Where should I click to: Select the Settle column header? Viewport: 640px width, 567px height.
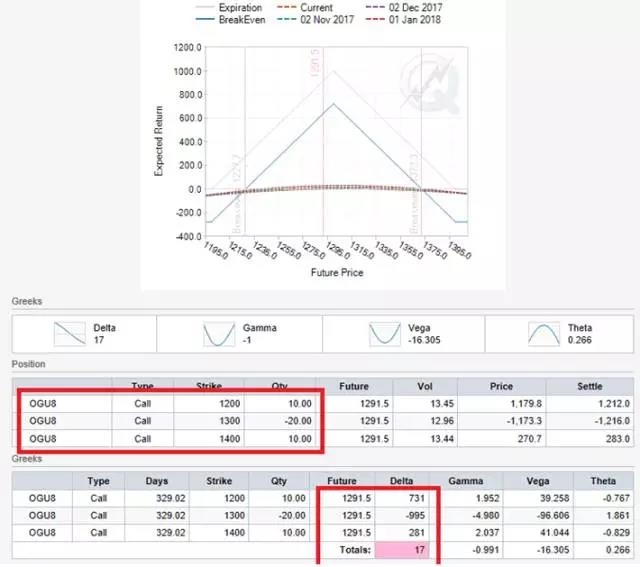590,386
